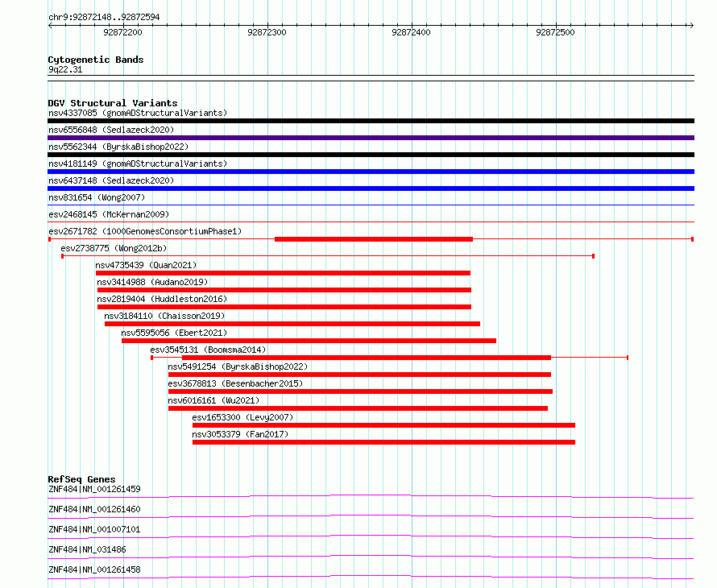
Task: Click ruler position 92872500
Action: [x=555, y=32]
